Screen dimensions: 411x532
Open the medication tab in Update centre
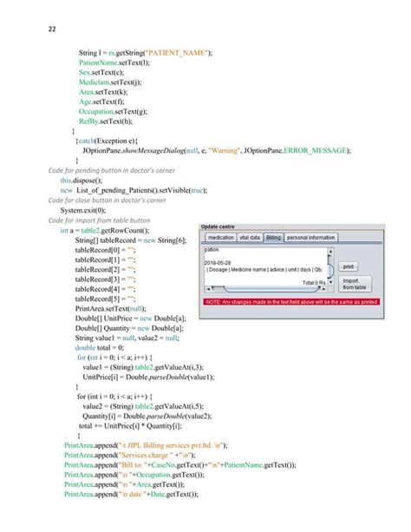coord(221,238)
